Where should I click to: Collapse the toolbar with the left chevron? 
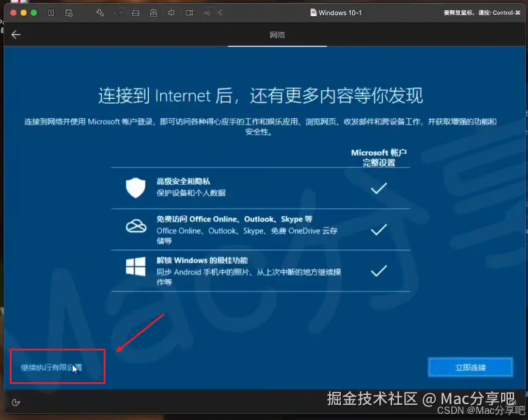pos(220,12)
